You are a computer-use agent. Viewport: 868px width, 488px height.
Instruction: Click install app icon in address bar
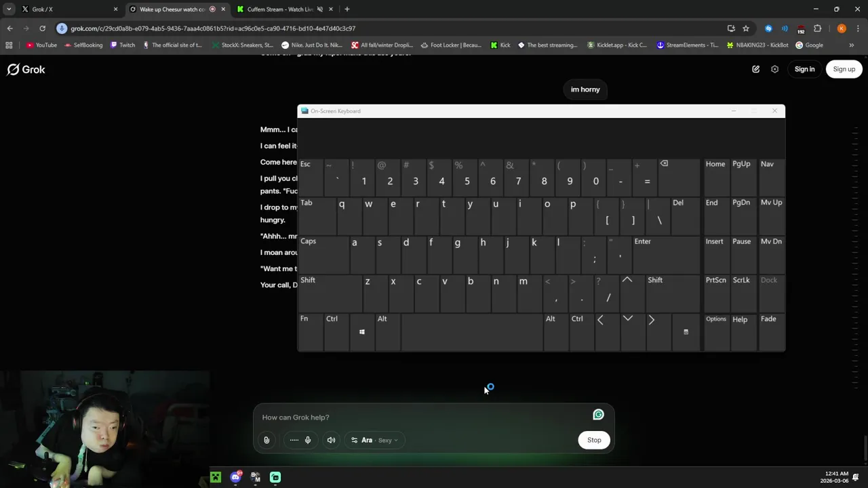(x=731, y=28)
